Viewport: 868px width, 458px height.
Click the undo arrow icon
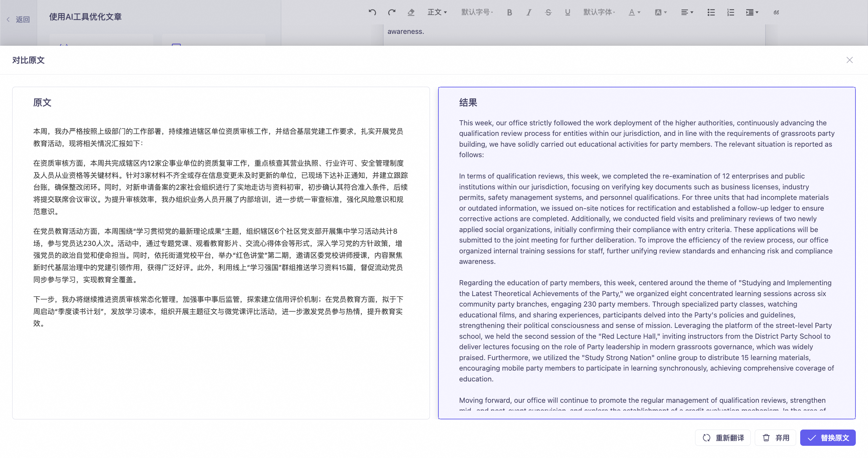(372, 13)
